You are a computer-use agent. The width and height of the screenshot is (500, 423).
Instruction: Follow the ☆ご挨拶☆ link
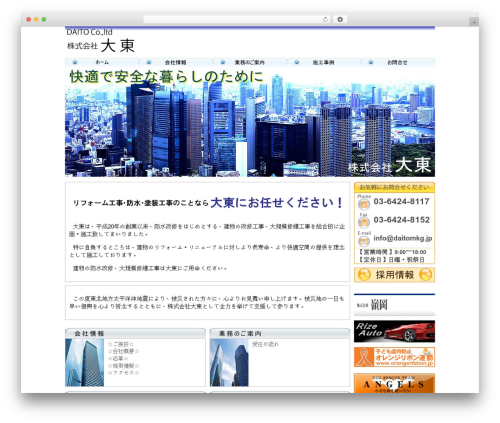[x=121, y=344]
